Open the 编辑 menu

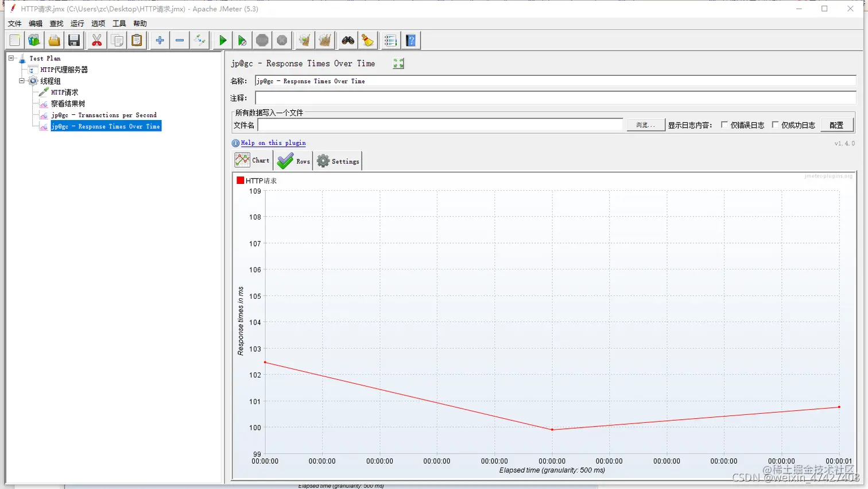point(36,24)
